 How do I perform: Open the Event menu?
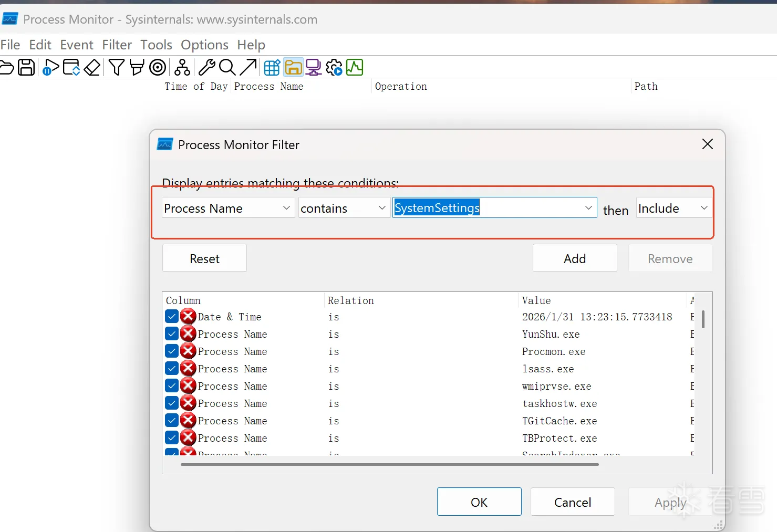point(77,45)
